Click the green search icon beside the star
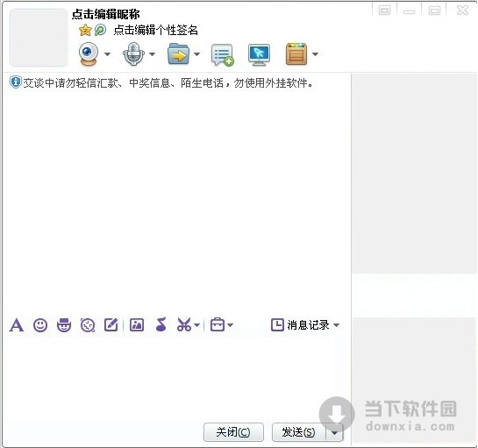The image size is (478, 448). point(100,30)
